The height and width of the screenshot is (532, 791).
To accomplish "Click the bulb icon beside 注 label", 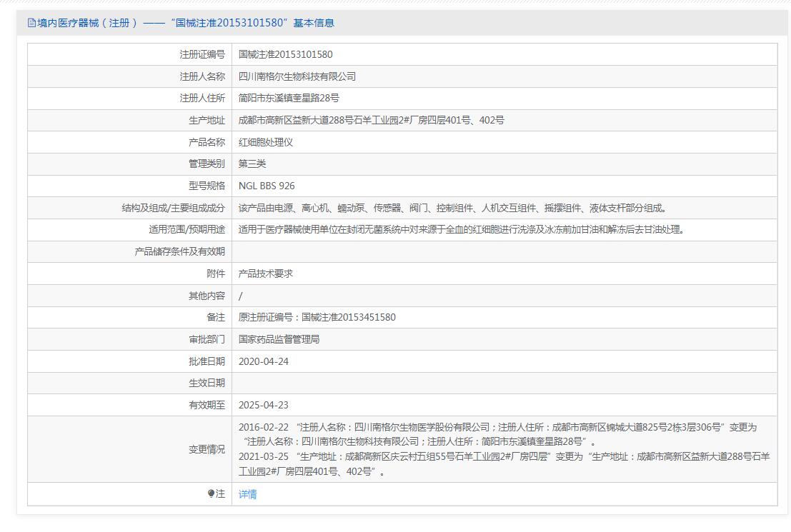I will click(211, 493).
